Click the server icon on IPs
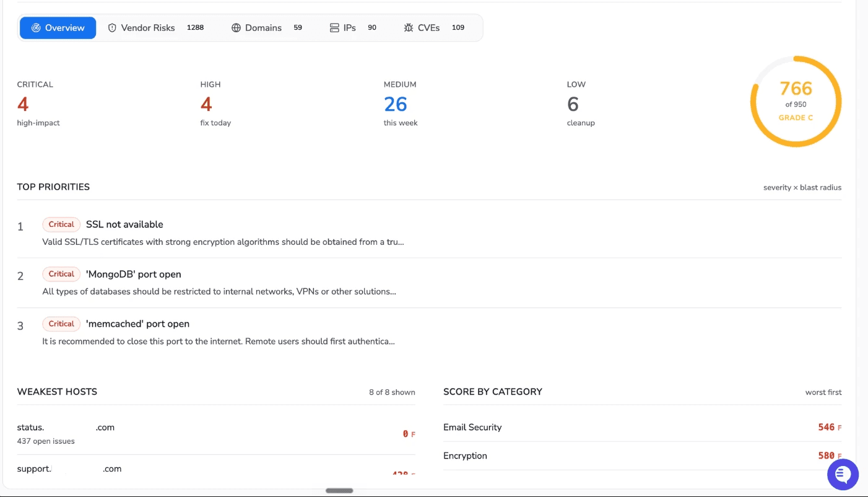 point(334,28)
